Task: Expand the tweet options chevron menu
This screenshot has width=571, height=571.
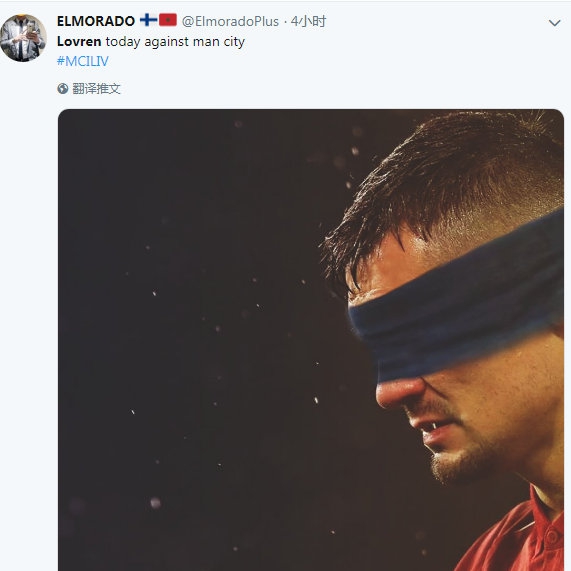Action: [x=554, y=23]
